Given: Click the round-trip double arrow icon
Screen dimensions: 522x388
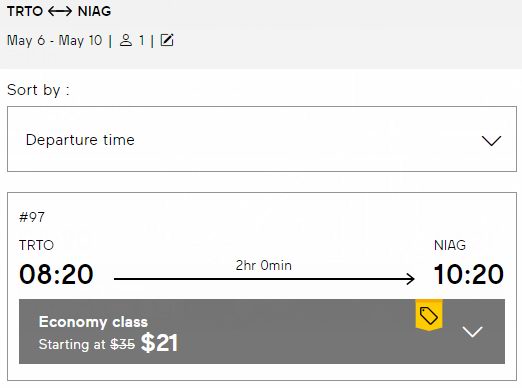Looking at the screenshot, I should point(60,11).
